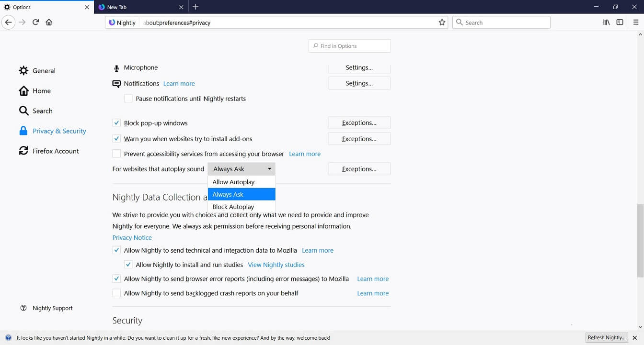This screenshot has width=644, height=345.
Task: Switch to the New Tab tab
Action: pos(141,7)
